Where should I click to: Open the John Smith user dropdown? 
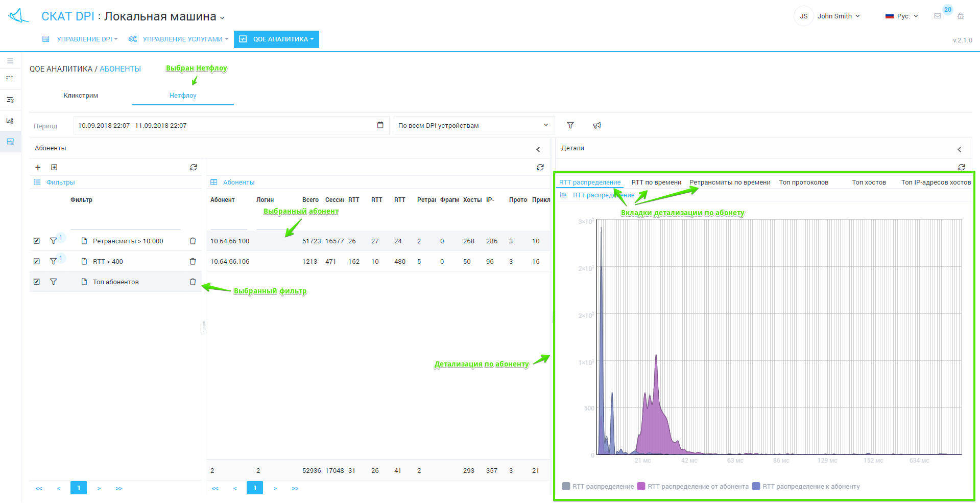[838, 16]
